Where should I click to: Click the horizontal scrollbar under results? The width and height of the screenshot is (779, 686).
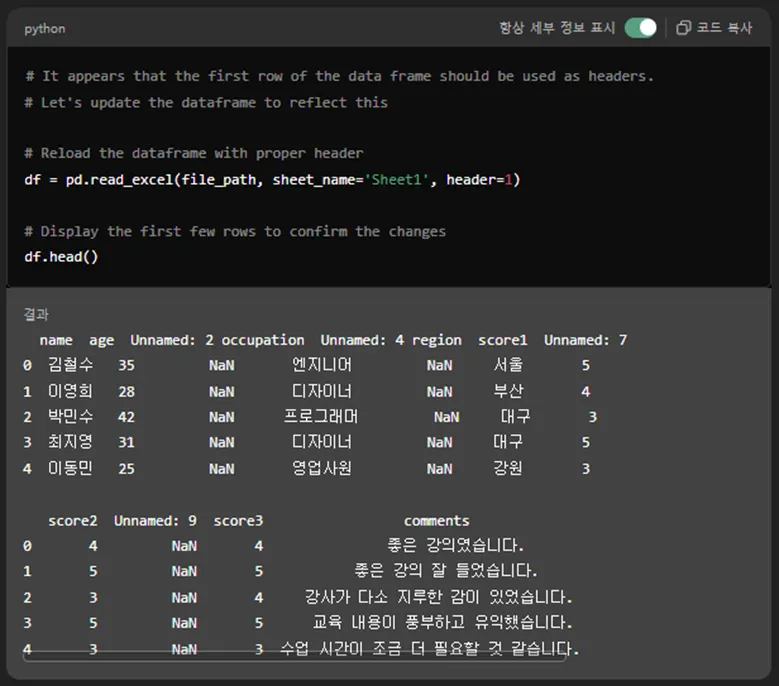[x=295, y=657]
